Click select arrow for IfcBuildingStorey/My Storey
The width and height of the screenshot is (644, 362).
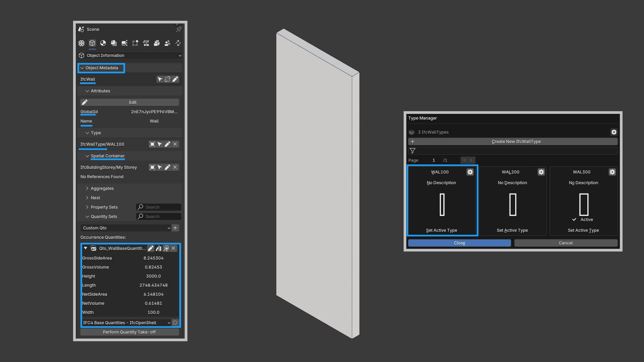160,167
